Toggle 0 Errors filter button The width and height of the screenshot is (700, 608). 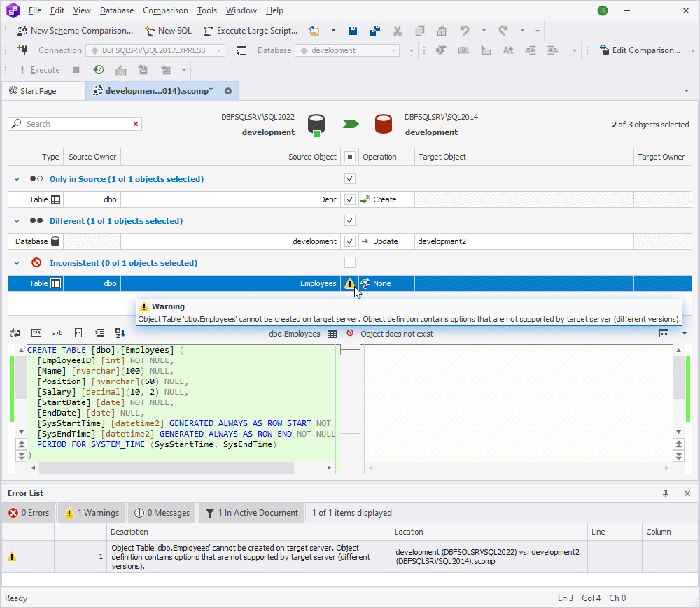point(29,513)
